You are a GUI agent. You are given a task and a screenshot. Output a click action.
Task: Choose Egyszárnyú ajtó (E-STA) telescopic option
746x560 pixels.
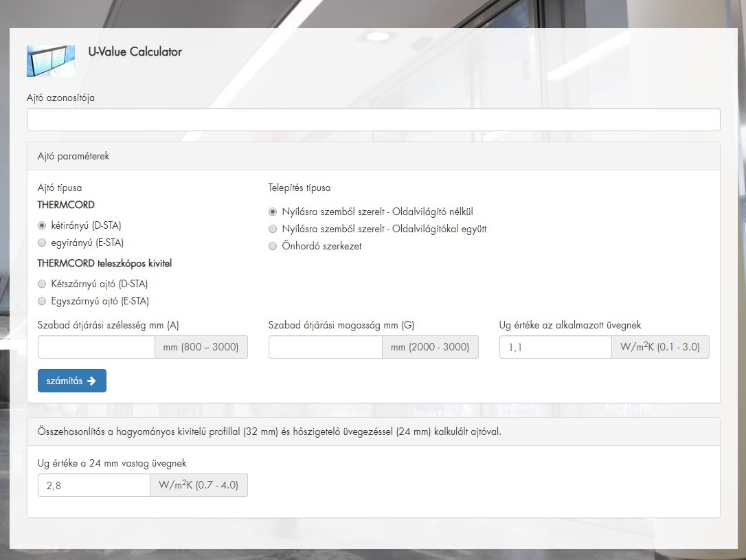click(x=42, y=301)
